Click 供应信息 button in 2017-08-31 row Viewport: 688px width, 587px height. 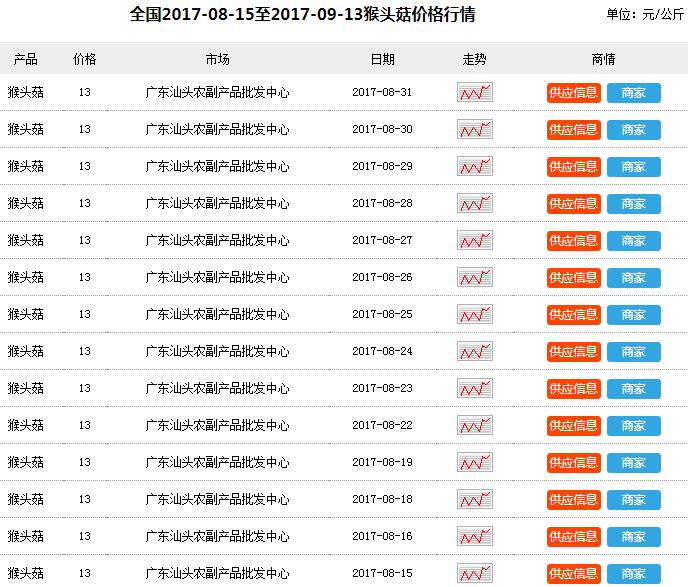(574, 93)
